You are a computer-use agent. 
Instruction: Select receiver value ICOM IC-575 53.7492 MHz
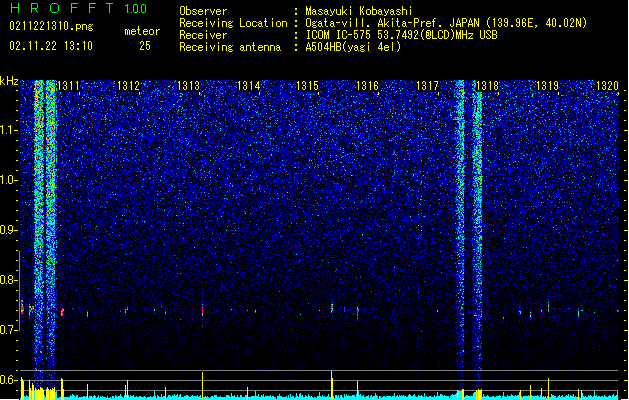[x=401, y=35]
